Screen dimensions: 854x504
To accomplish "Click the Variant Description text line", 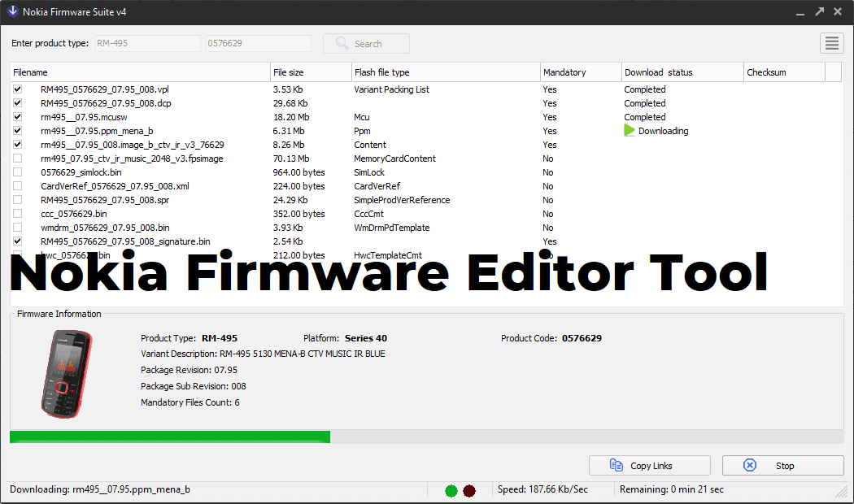I will pyautogui.click(x=263, y=354).
